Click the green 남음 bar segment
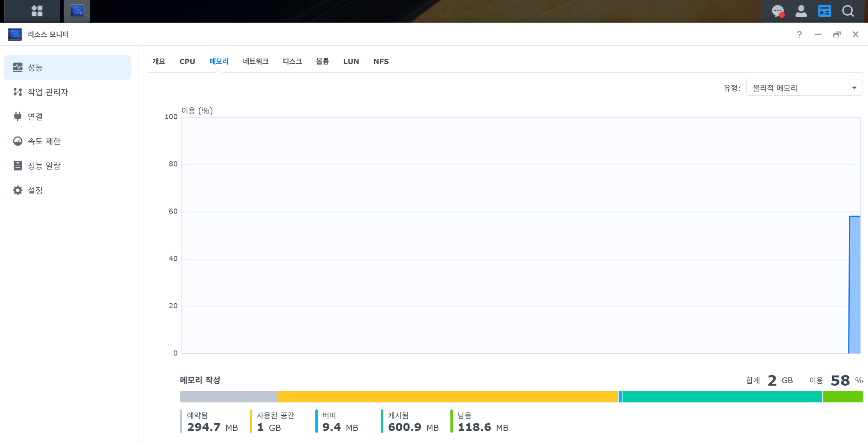 pos(843,397)
